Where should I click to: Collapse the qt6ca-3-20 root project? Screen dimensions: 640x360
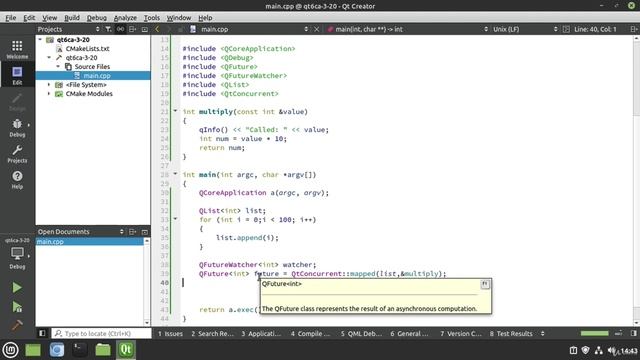click(x=40, y=40)
